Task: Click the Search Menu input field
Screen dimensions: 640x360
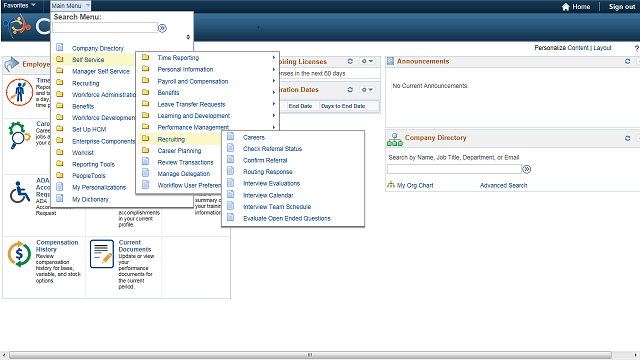Action: [105, 28]
